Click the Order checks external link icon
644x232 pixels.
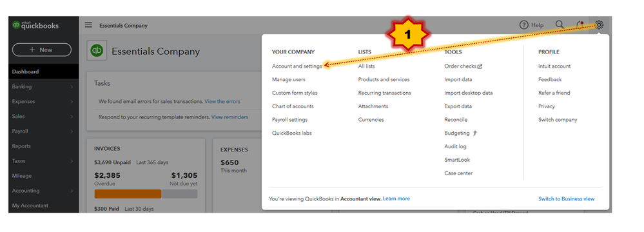[480, 66]
